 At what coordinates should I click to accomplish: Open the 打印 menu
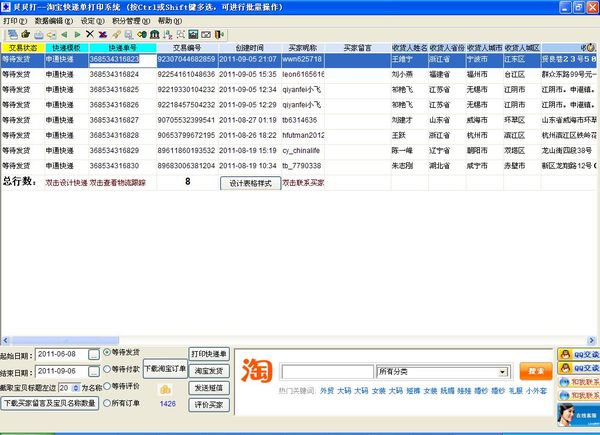(x=15, y=21)
